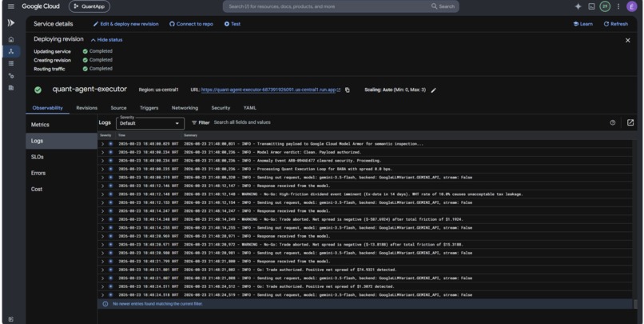
Task: Open the QuantApp project selector
Action: pyautogui.click(x=89, y=6)
